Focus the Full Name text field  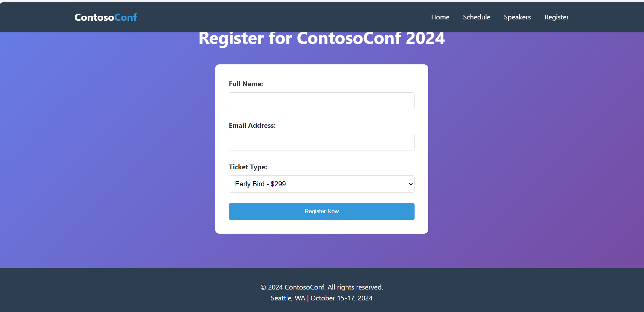(x=321, y=101)
